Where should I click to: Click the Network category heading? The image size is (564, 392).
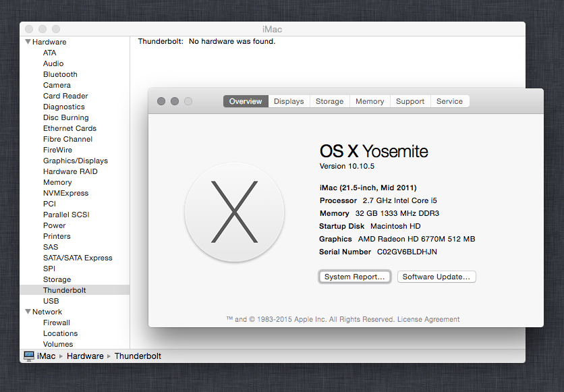click(x=47, y=312)
